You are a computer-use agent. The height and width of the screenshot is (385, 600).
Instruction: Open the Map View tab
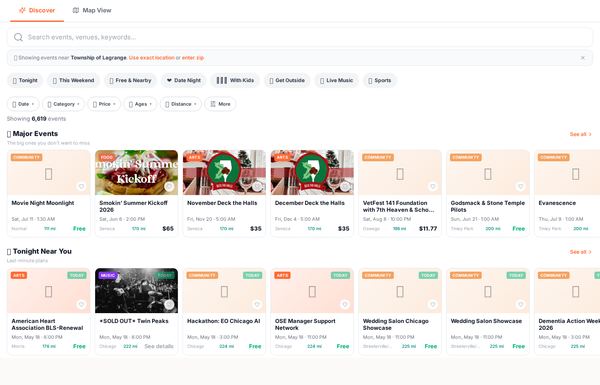(x=92, y=10)
